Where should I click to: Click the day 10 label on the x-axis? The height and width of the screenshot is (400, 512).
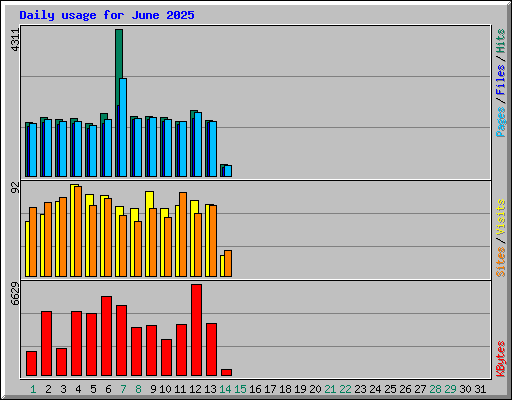coord(165,389)
